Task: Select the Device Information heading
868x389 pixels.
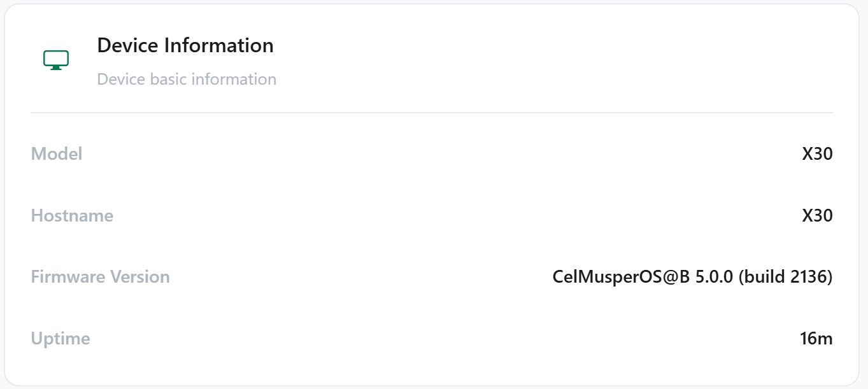Action: [185, 46]
